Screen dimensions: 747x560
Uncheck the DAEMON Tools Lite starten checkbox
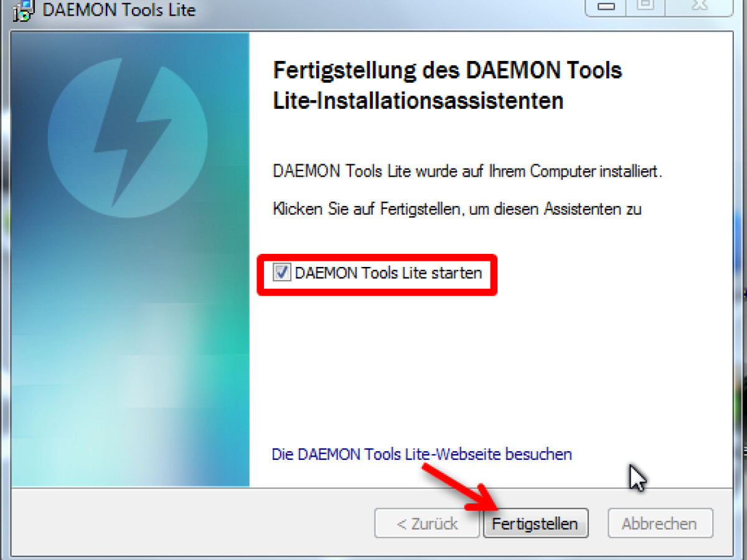(x=282, y=273)
